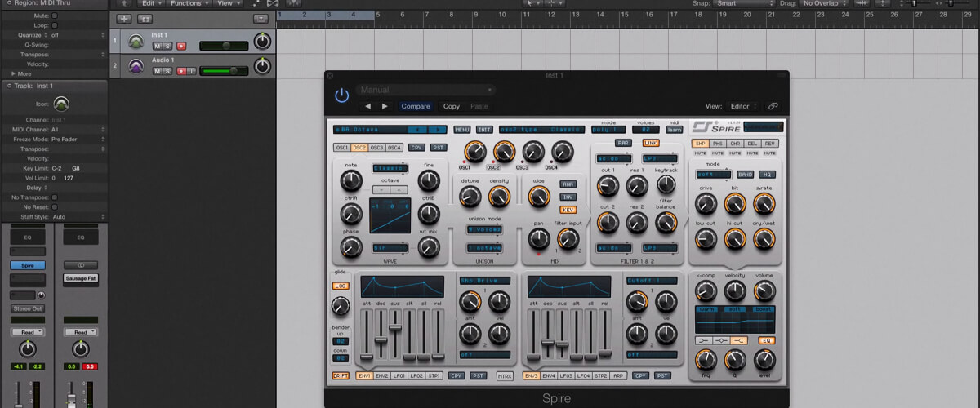Click the Compare button
980x408 pixels.
(x=416, y=106)
